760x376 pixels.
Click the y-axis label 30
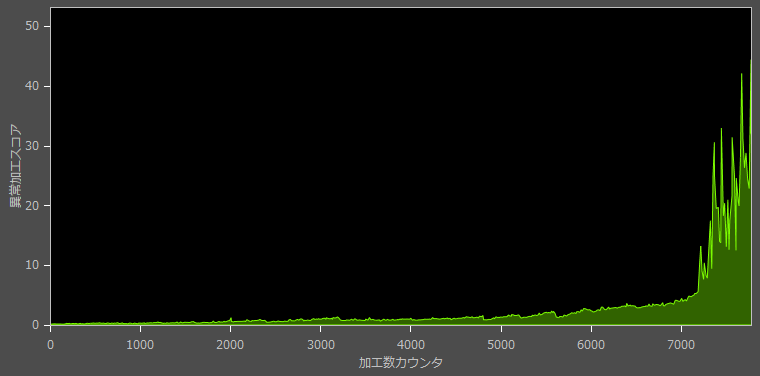pyautogui.click(x=31, y=146)
